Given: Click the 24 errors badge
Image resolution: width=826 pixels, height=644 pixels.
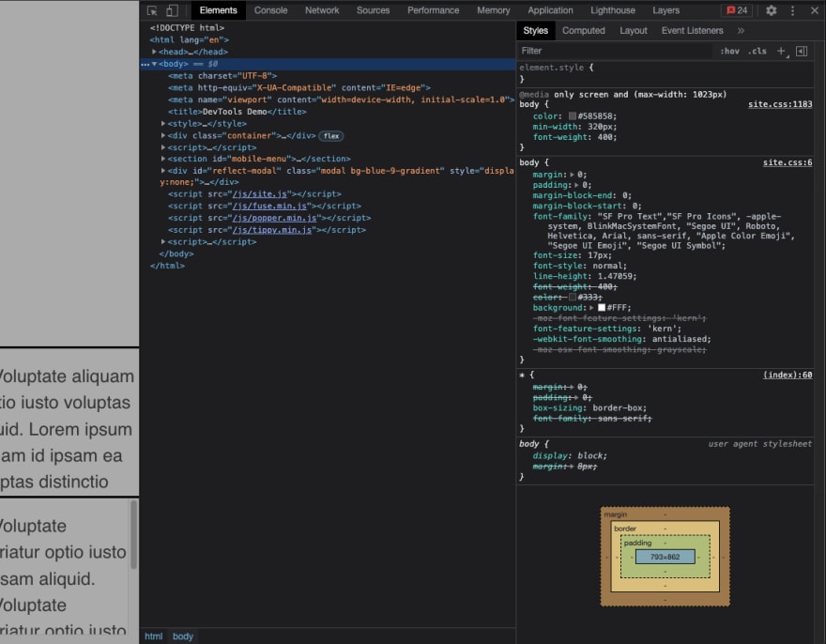Looking at the screenshot, I should [737, 10].
